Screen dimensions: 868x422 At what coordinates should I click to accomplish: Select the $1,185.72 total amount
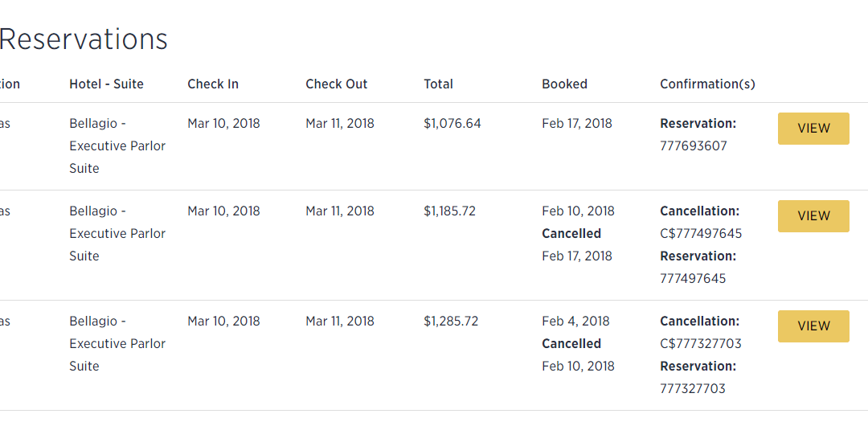point(450,211)
